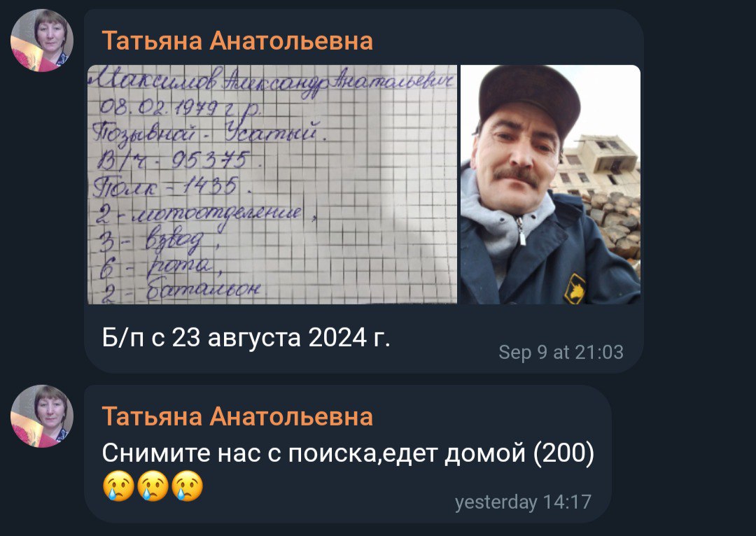Tap the empty bubble area right of the 2024 caption
The height and width of the screenshot is (536, 756).
point(444,337)
